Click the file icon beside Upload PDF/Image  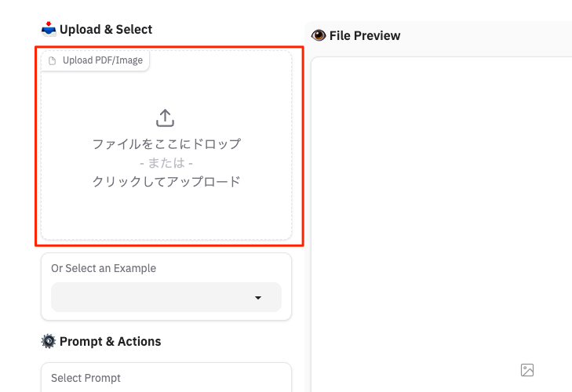52,60
